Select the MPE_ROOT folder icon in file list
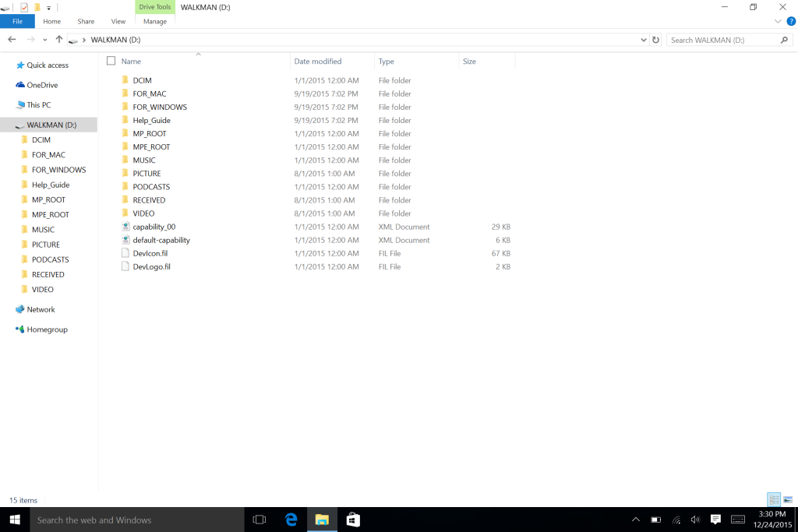 click(125, 146)
